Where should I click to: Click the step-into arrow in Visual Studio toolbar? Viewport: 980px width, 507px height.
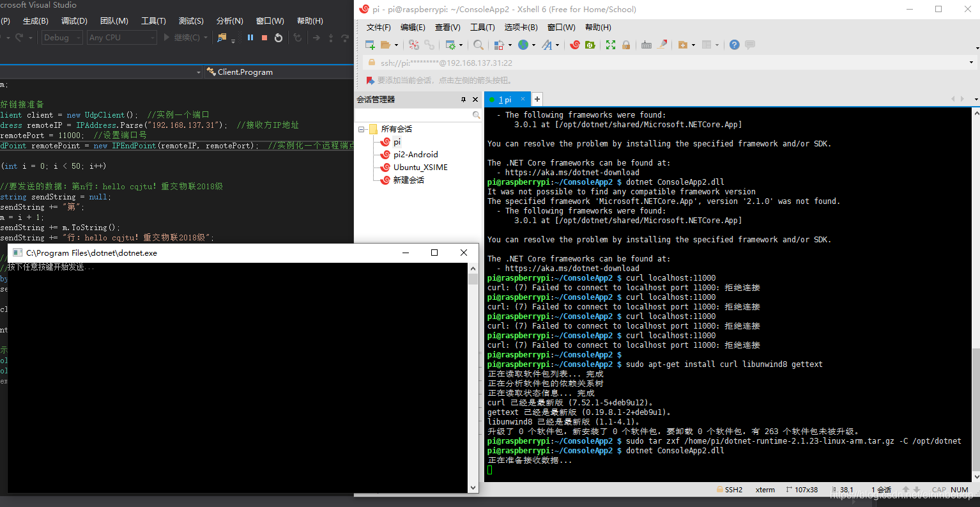coord(331,38)
